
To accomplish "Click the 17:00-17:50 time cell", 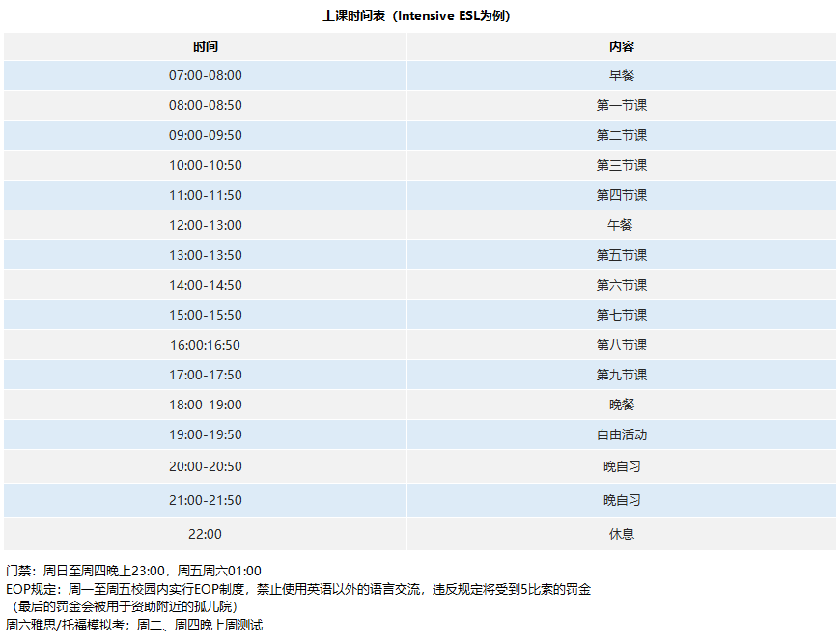I will (x=206, y=375).
